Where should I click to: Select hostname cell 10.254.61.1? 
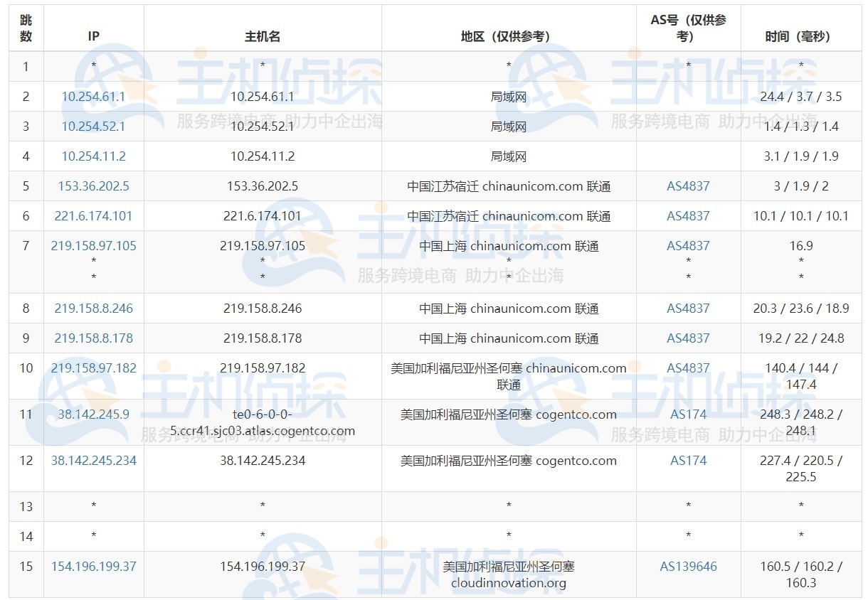pyautogui.click(x=263, y=97)
